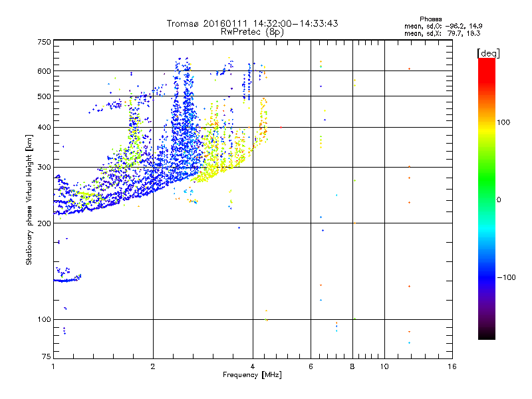Click the '100' colorbar tick label
This screenshot has width=532, height=399.
[x=503, y=122]
